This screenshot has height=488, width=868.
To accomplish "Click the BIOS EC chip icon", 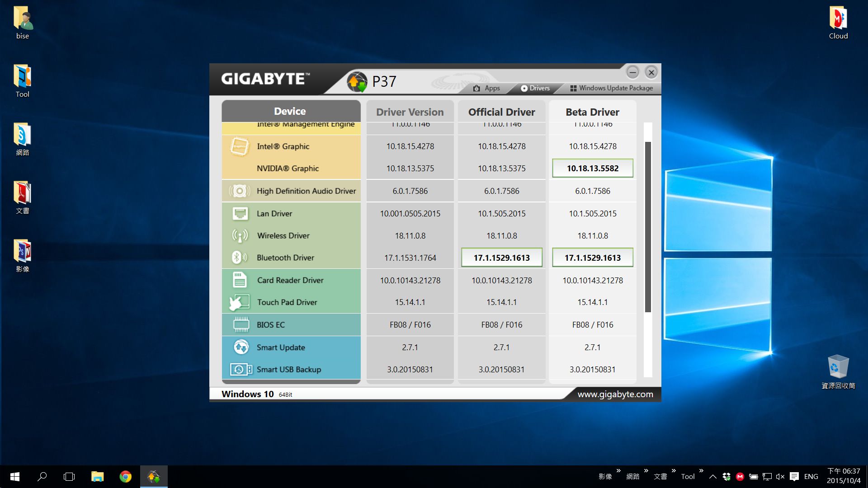I will pos(241,324).
